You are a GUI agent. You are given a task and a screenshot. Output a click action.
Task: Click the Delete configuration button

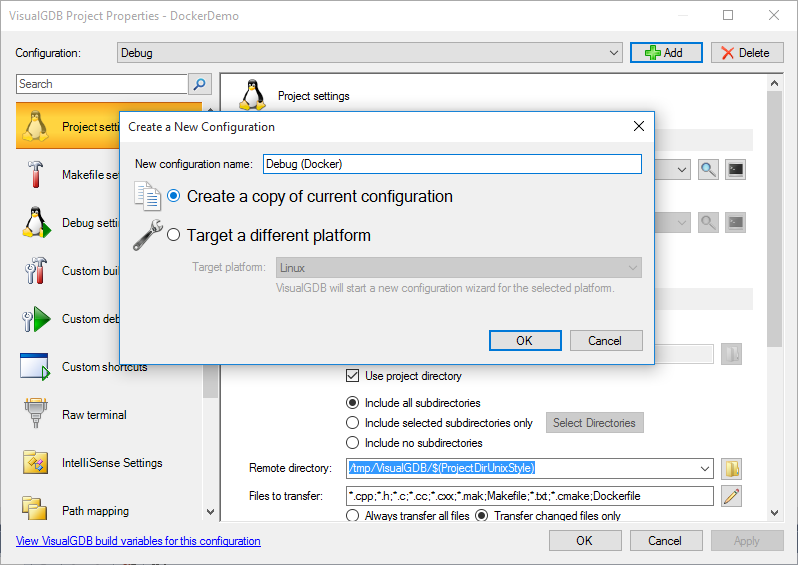tap(747, 52)
